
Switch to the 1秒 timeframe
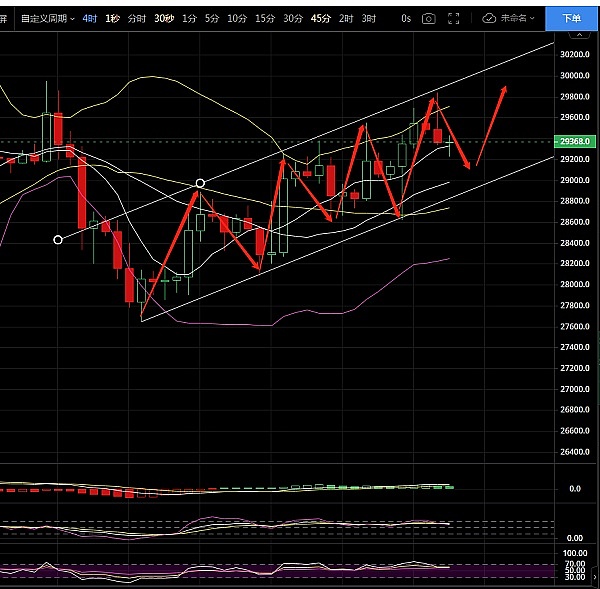pyautogui.click(x=112, y=18)
